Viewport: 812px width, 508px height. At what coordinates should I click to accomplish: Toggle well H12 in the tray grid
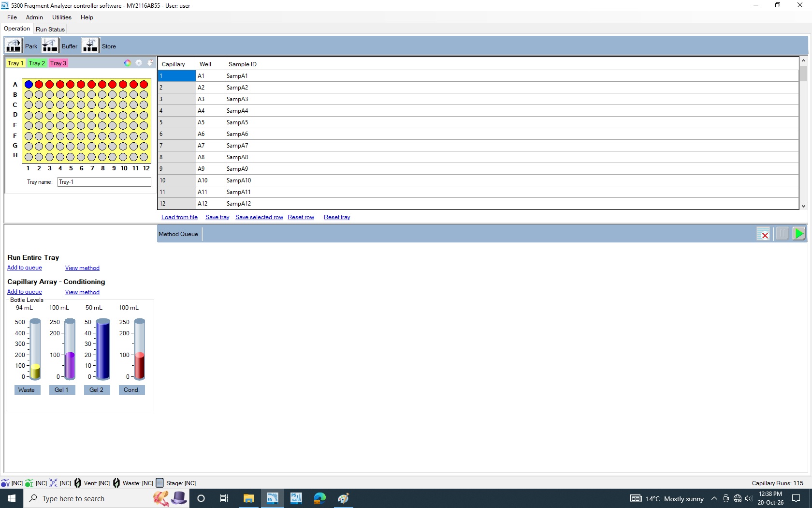[144, 157]
